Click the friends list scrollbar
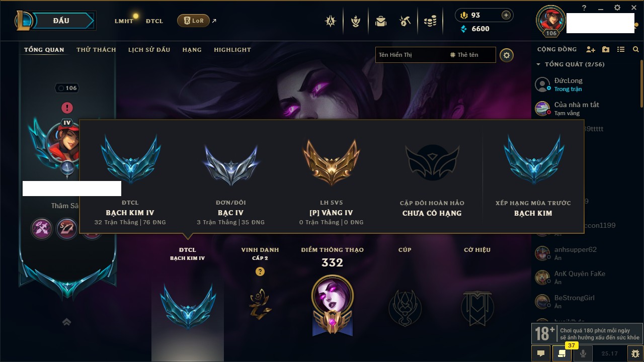The height and width of the screenshot is (362, 644). [641, 84]
